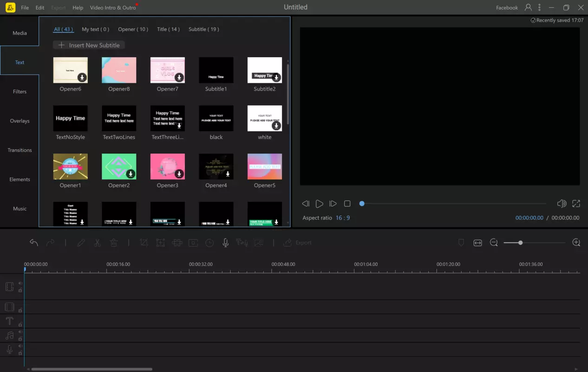Click the scissors split tool
Viewport: 588px width, 372px height.
(x=97, y=243)
